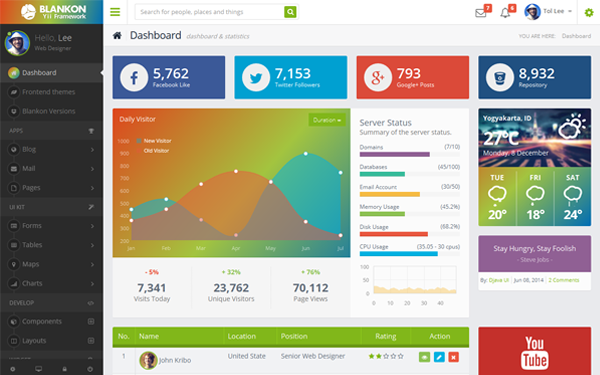
Task: Expand the Blog sidebar menu
Action: click(x=51, y=149)
